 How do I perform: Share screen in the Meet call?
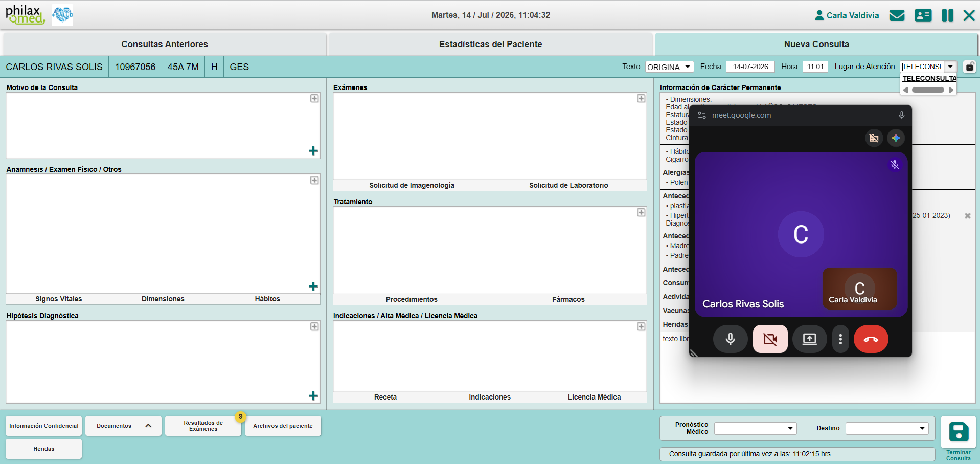[x=810, y=339]
